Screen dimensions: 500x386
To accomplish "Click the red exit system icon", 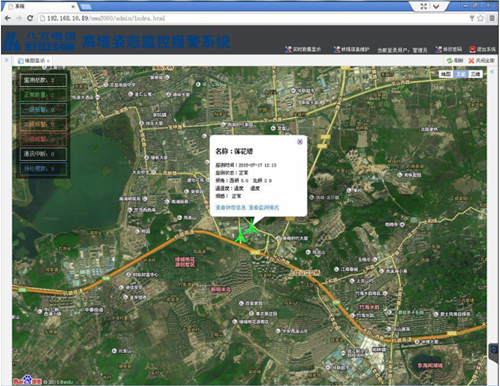I will tap(472, 49).
